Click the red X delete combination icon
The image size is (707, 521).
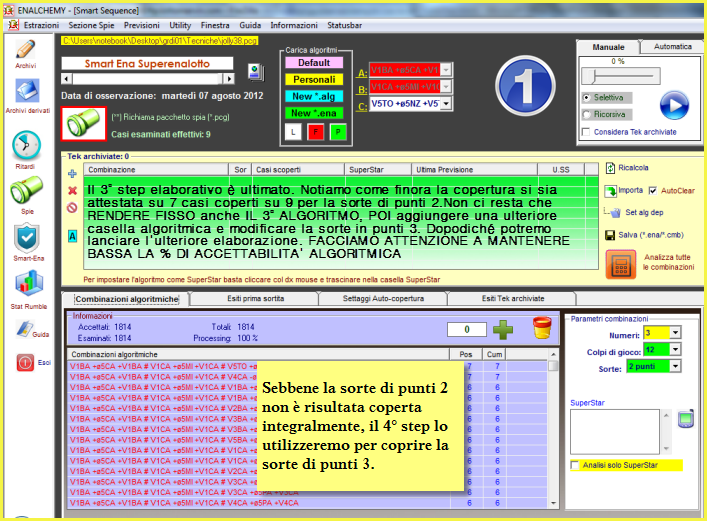[x=72, y=190]
